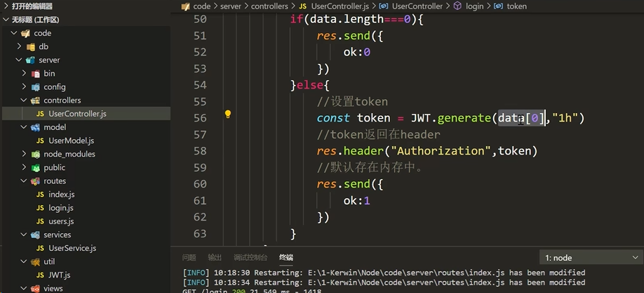Click line number 58 in the gutter
The height and width of the screenshot is (293, 644).
200,151
